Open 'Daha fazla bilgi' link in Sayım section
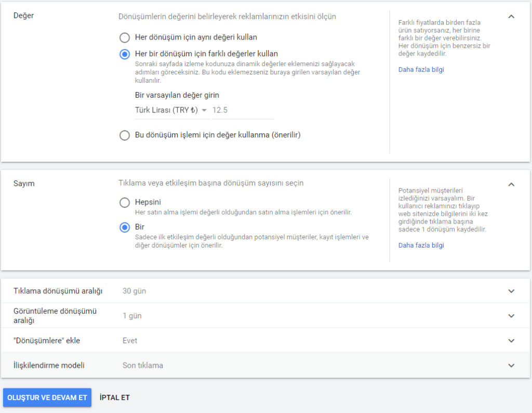 421,245
